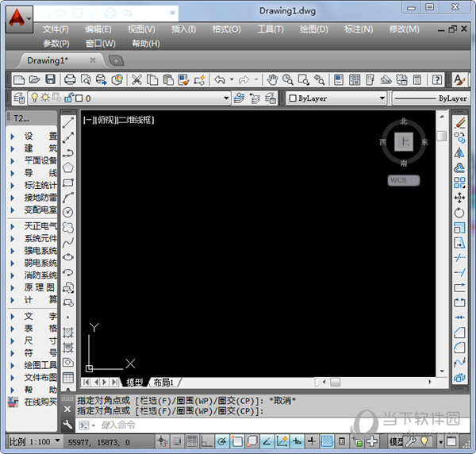The image size is (476, 454).
Task: Switch to the 布局1 layout tab
Action: tap(163, 383)
